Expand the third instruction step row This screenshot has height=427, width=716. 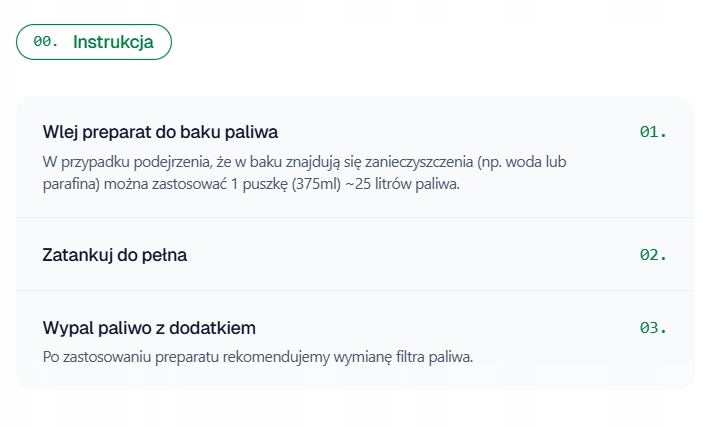click(x=355, y=340)
